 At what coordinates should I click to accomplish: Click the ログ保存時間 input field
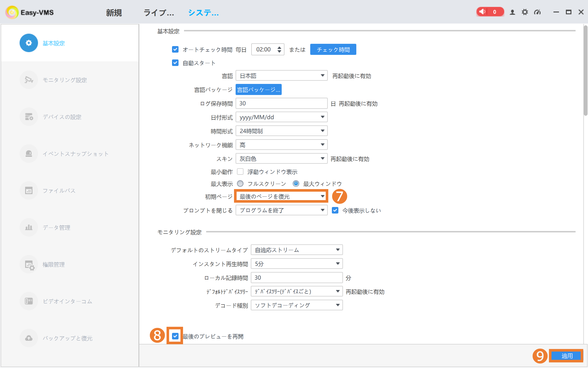281,103
